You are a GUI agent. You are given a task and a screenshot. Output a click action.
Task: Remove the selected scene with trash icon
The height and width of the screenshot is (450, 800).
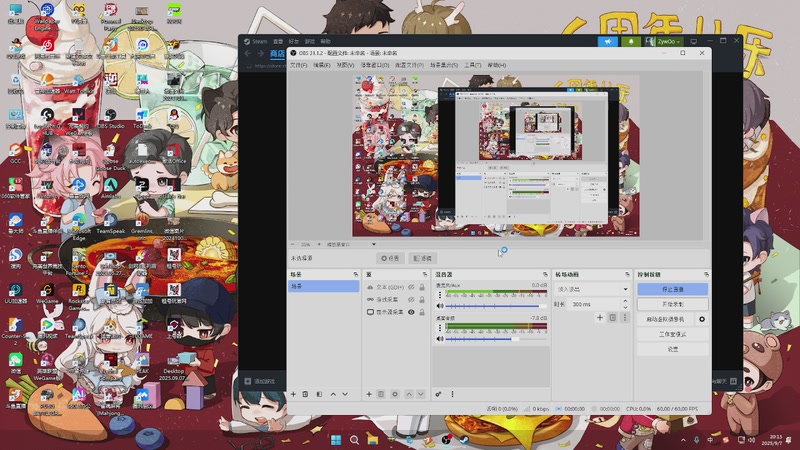pyautogui.click(x=305, y=394)
